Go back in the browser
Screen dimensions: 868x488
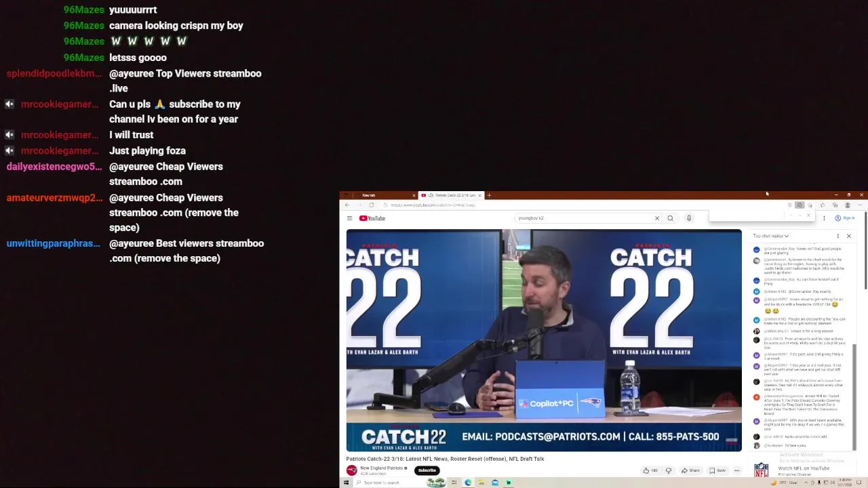click(348, 205)
